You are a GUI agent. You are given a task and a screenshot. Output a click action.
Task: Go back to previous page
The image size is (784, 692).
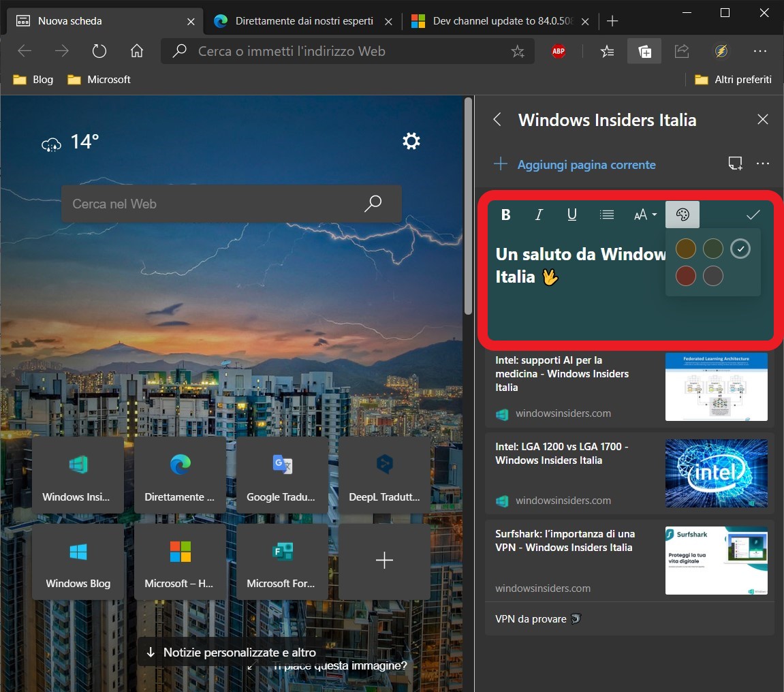[25, 51]
